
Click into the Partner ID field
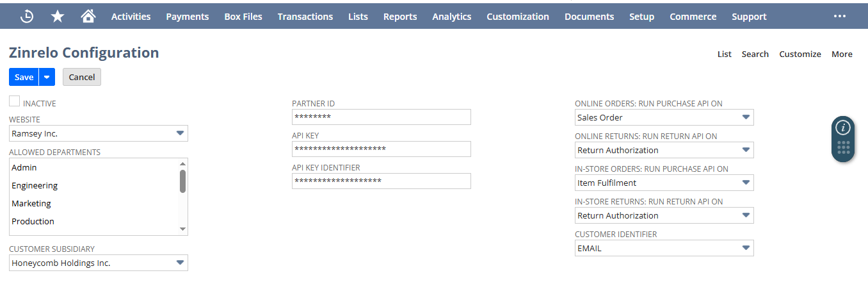[382, 117]
